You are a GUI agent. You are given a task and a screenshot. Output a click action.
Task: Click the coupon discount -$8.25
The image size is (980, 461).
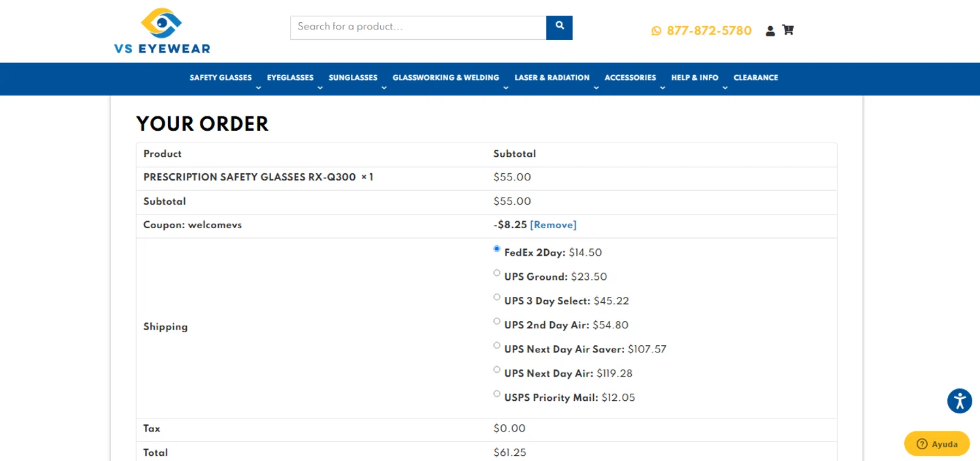click(x=510, y=225)
